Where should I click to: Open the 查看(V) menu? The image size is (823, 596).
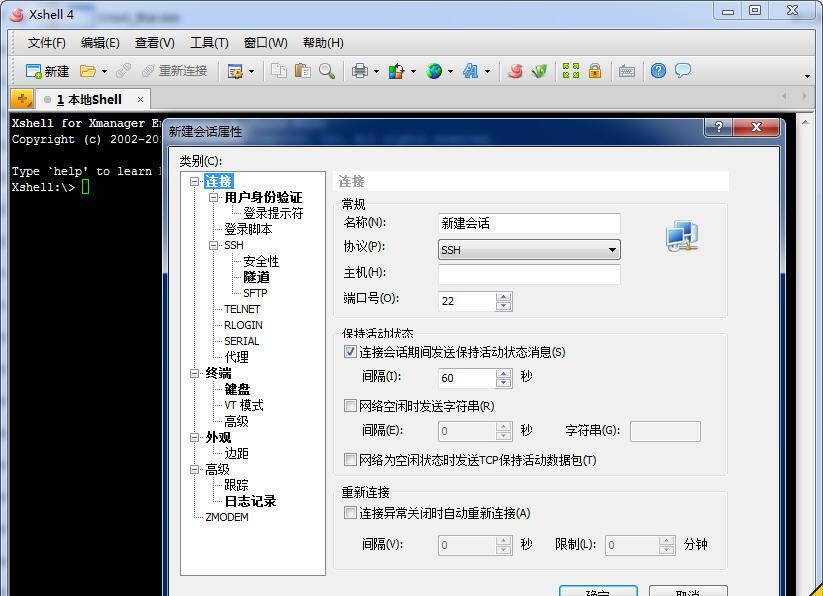point(155,42)
